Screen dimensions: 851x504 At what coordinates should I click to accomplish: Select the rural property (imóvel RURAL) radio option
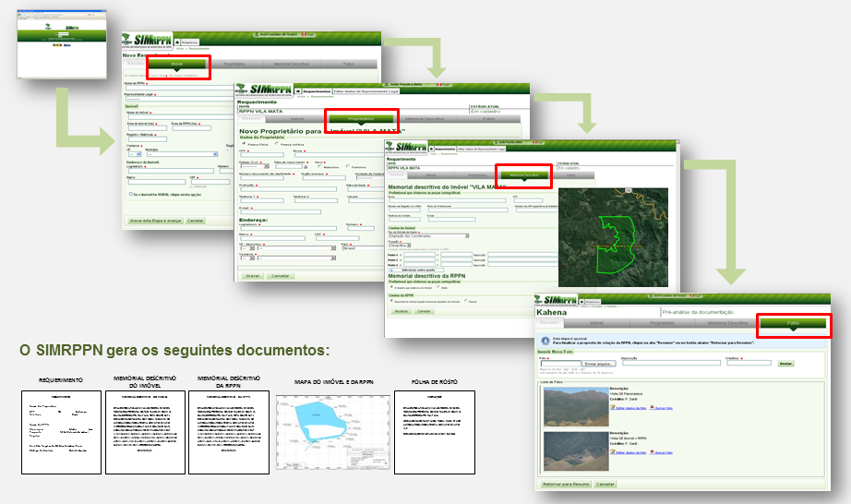[x=132, y=195]
